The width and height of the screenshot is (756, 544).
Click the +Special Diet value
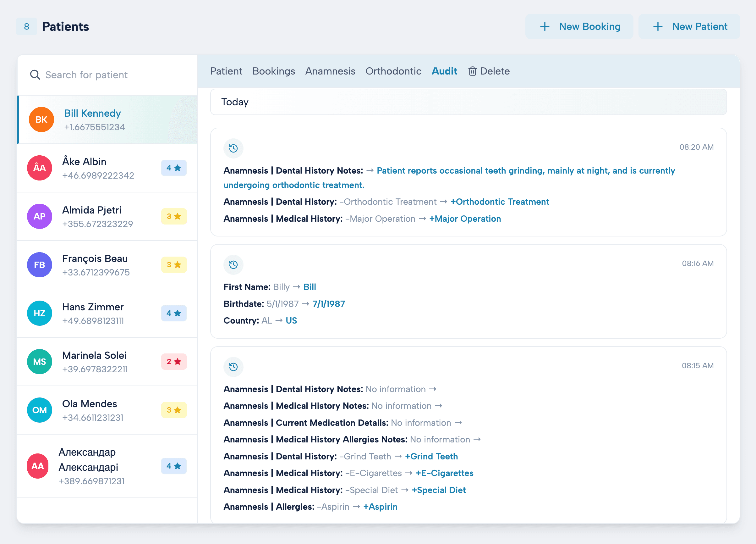439,490
